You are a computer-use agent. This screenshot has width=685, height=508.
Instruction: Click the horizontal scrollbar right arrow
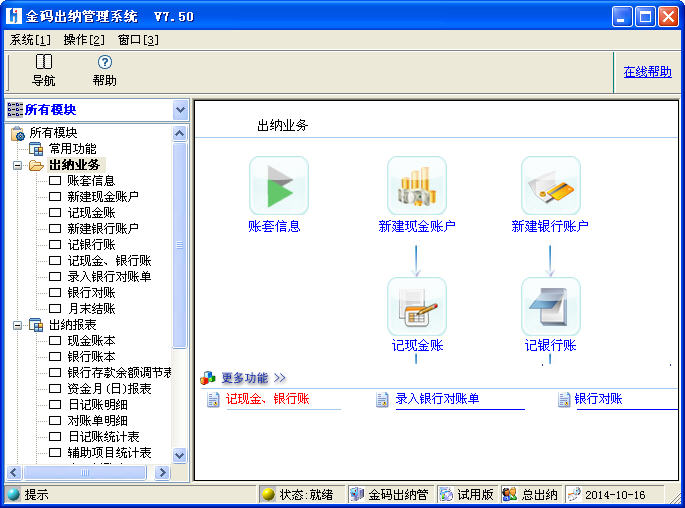pyautogui.click(x=162, y=472)
